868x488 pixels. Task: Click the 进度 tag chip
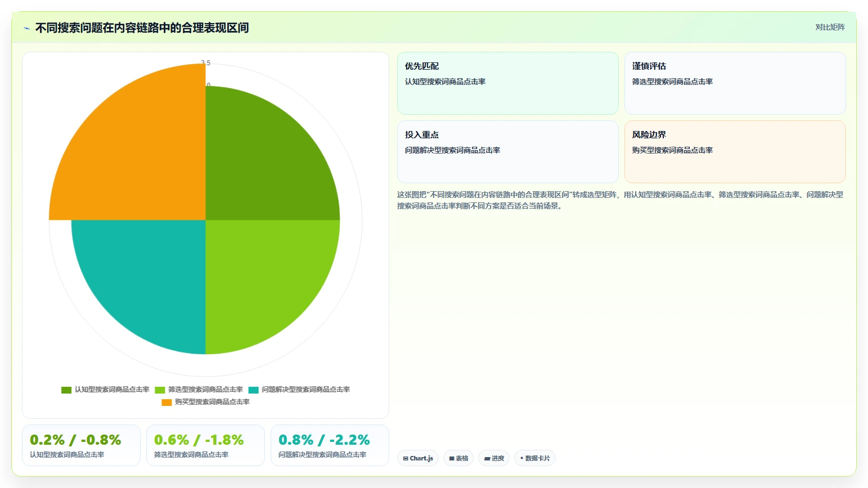click(x=494, y=458)
